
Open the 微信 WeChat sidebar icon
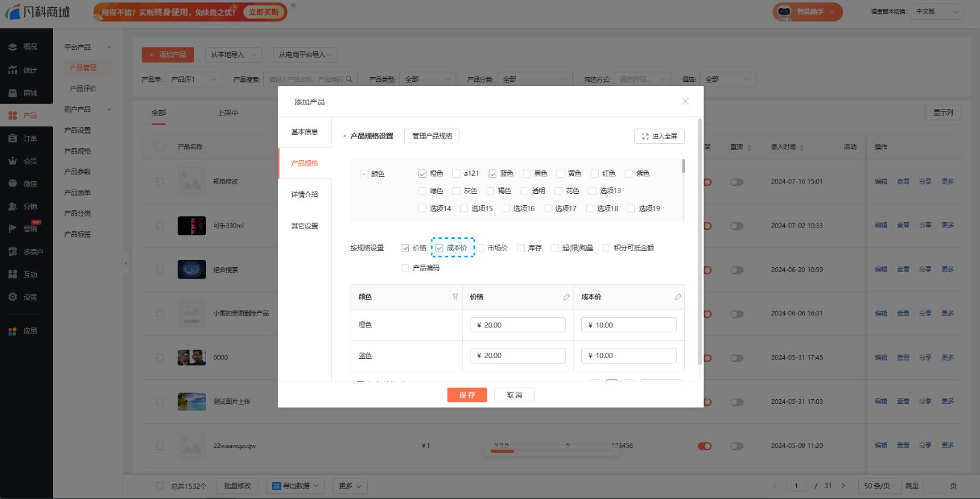[13, 184]
